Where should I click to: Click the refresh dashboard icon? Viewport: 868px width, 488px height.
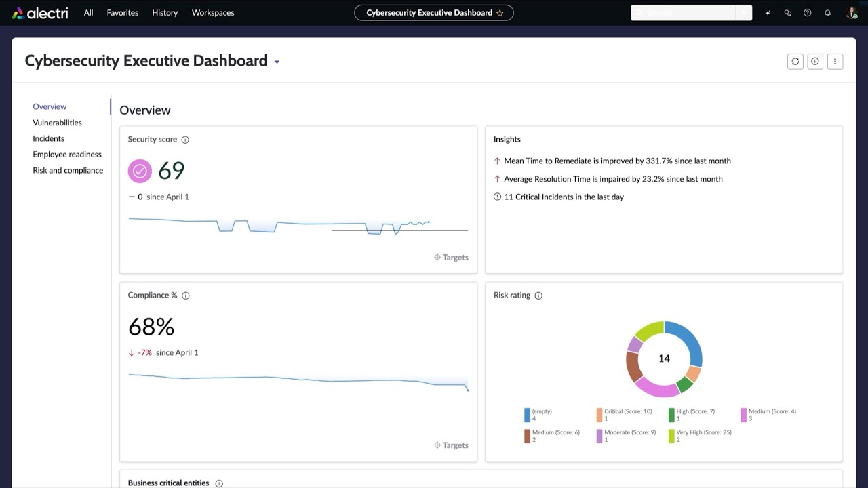tap(795, 61)
